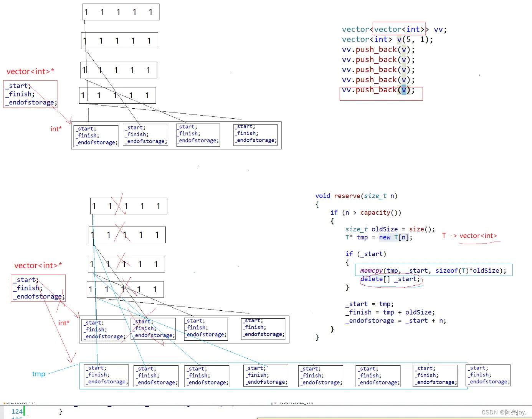Click the 'delete[] _start;' statement

pyautogui.click(x=390, y=279)
